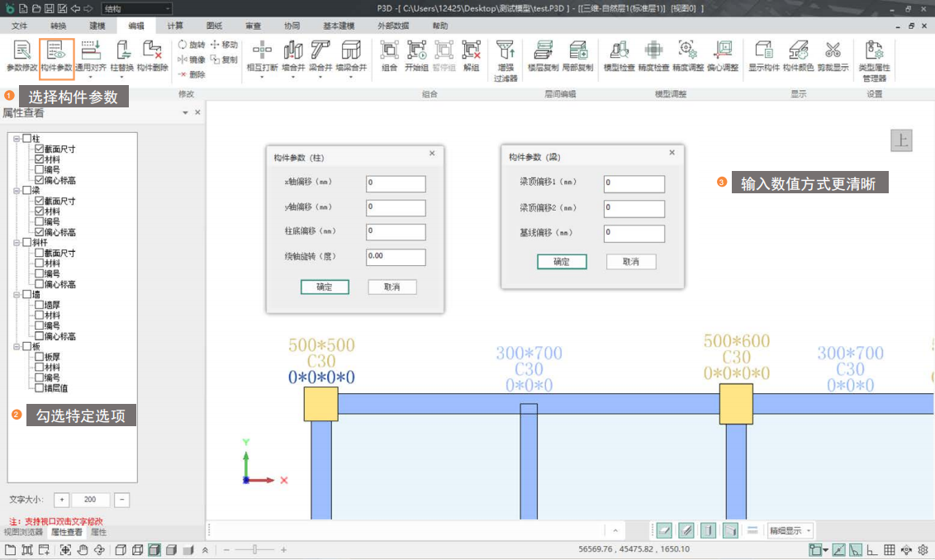This screenshot has width=935, height=560.
Task: Open the 构件颜色 tool
Action: [798, 53]
